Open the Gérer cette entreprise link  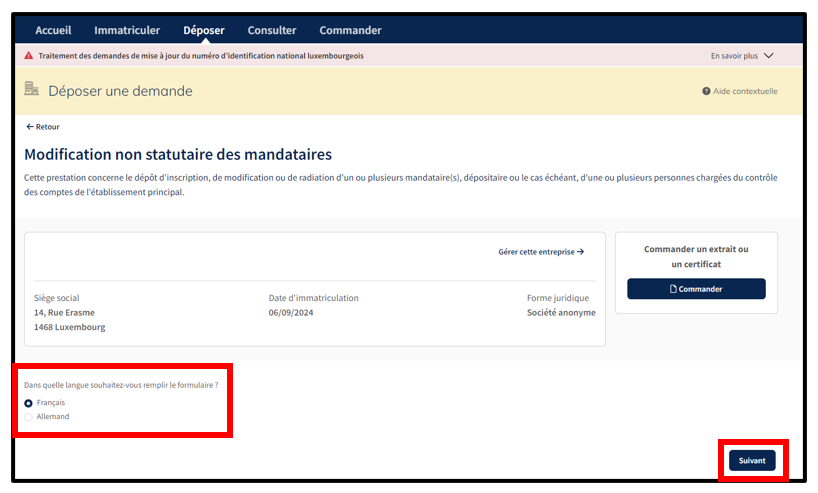pos(537,252)
